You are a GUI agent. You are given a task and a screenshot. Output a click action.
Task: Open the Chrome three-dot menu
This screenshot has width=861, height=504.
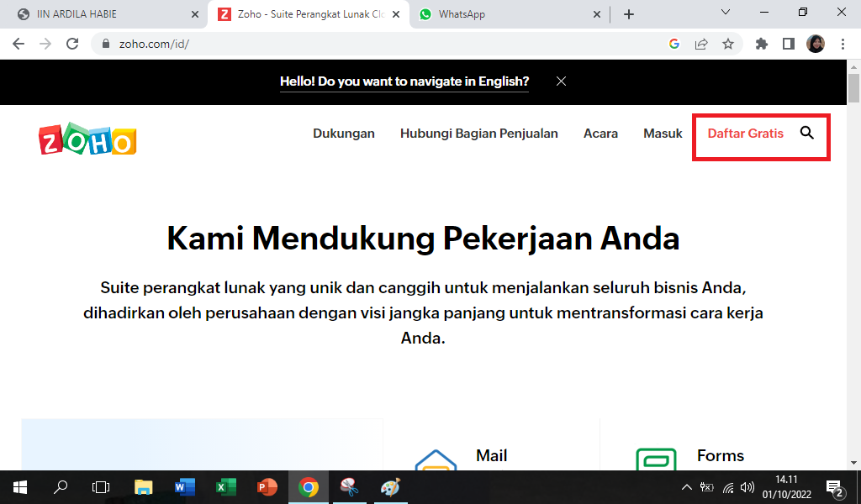pyautogui.click(x=843, y=44)
